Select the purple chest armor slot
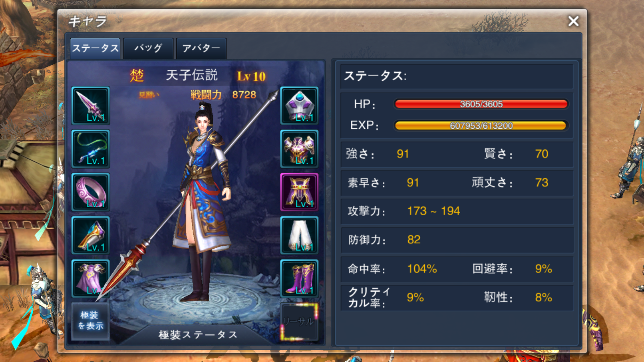This screenshot has width=644, height=362. click(x=299, y=149)
